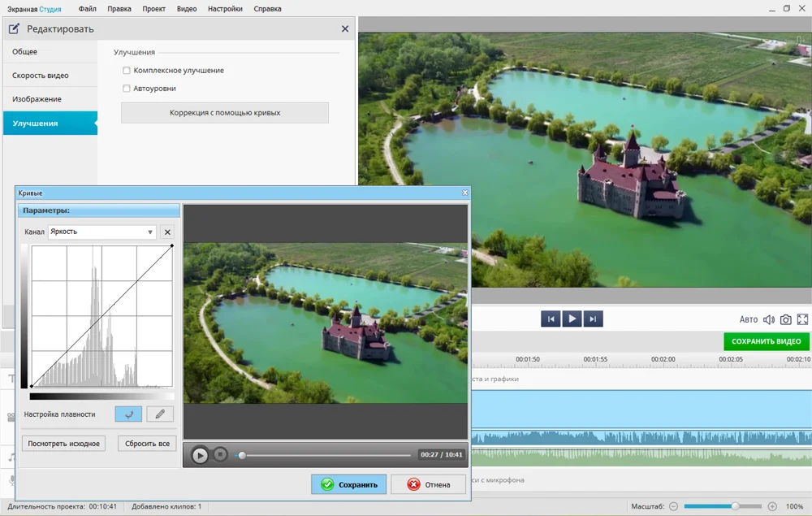Select the smooth curve mode icon
This screenshot has width=812, height=516.
pyautogui.click(x=128, y=414)
